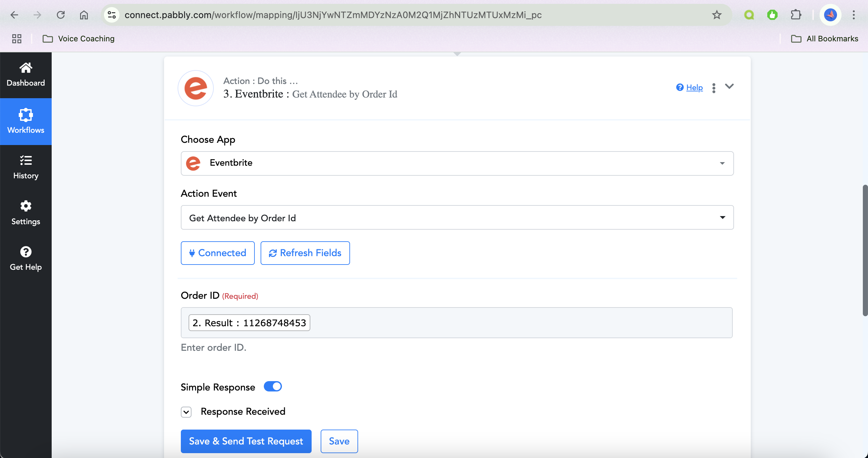Viewport: 868px width, 458px height.
Task: Open the green circular search extension
Action: pyautogui.click(x=749, y=15)
